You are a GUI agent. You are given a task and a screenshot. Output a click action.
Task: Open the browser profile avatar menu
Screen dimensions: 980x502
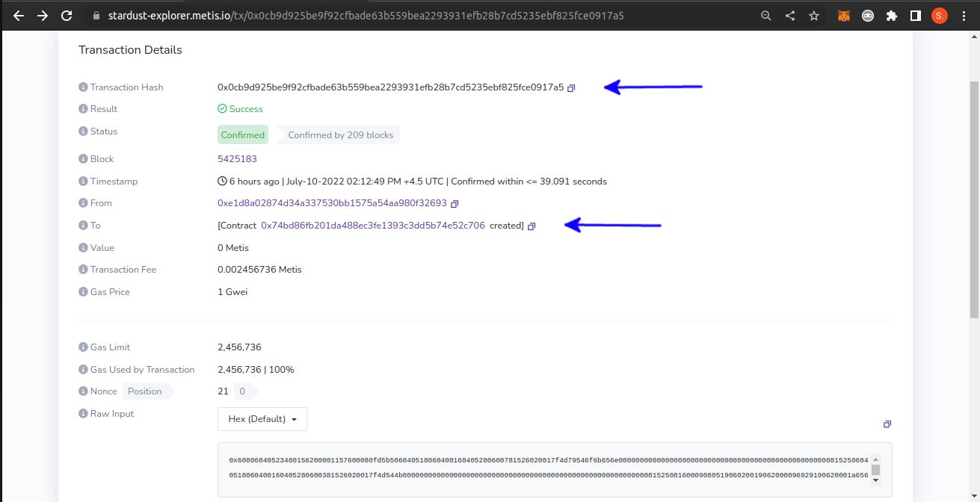click(939, 16)
